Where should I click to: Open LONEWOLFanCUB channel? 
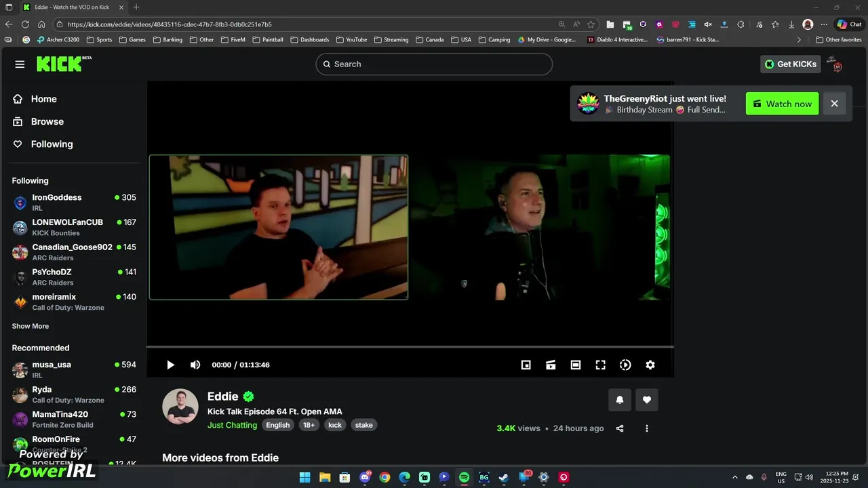pyautogui.click(x=74, y=227)
